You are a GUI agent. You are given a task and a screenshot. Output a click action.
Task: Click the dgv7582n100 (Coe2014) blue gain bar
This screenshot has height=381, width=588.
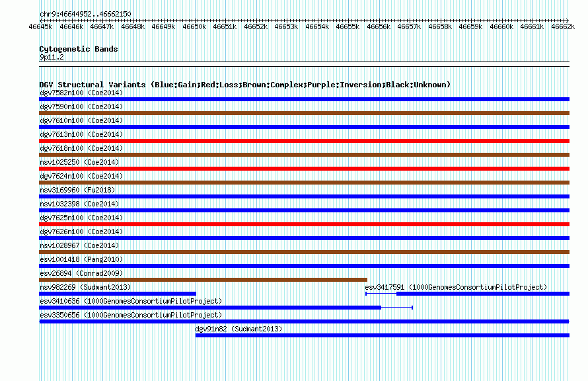coord(304,99)
